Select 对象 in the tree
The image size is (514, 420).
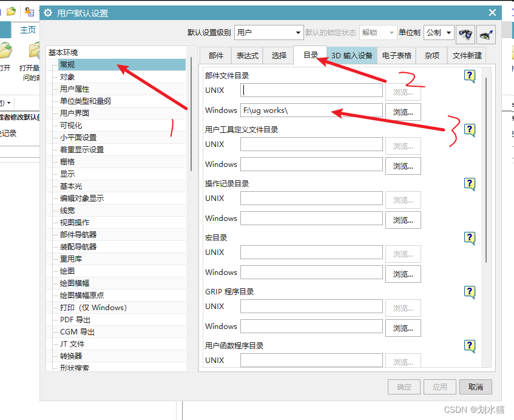(x=67, y=77)
